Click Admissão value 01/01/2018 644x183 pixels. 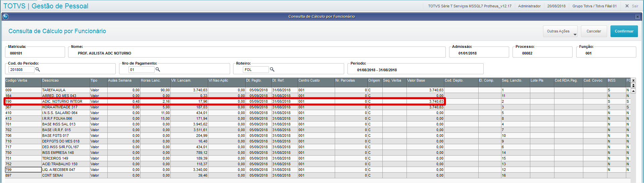(x=468, y=53)
